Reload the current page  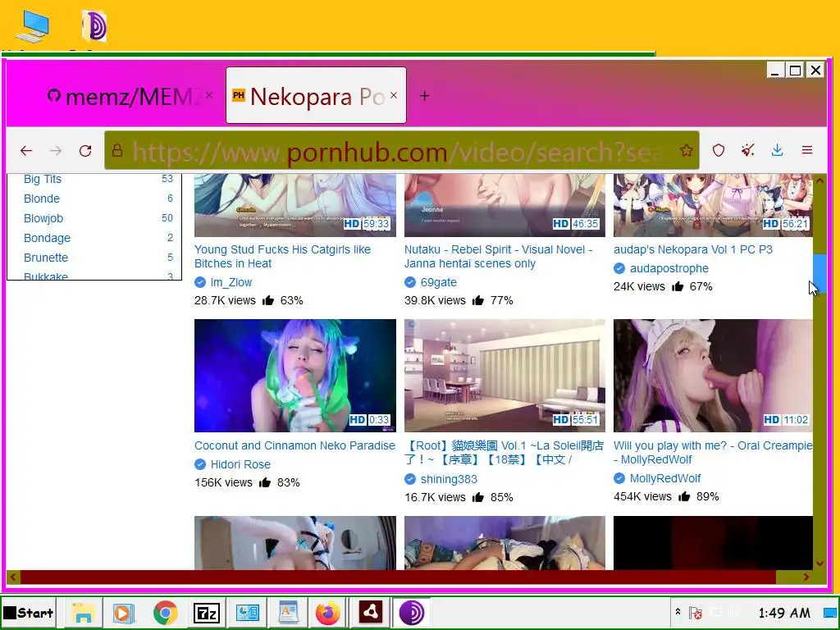click(85, 151)
